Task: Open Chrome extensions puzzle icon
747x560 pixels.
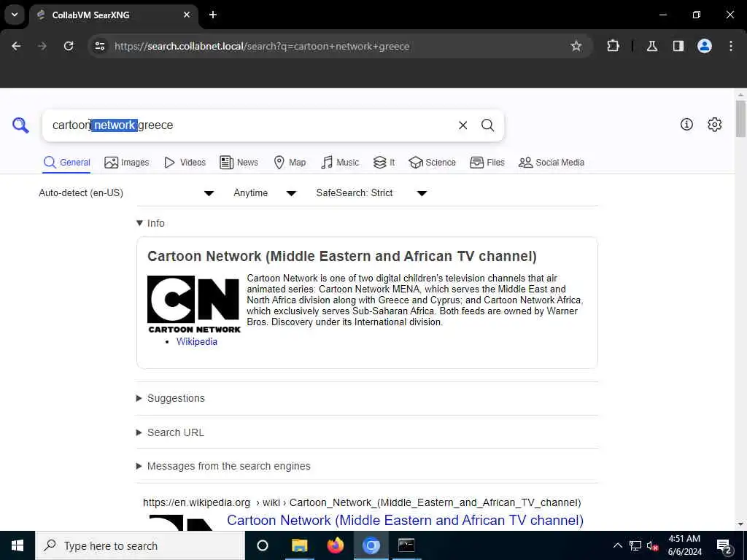Action: coord(613,46)
